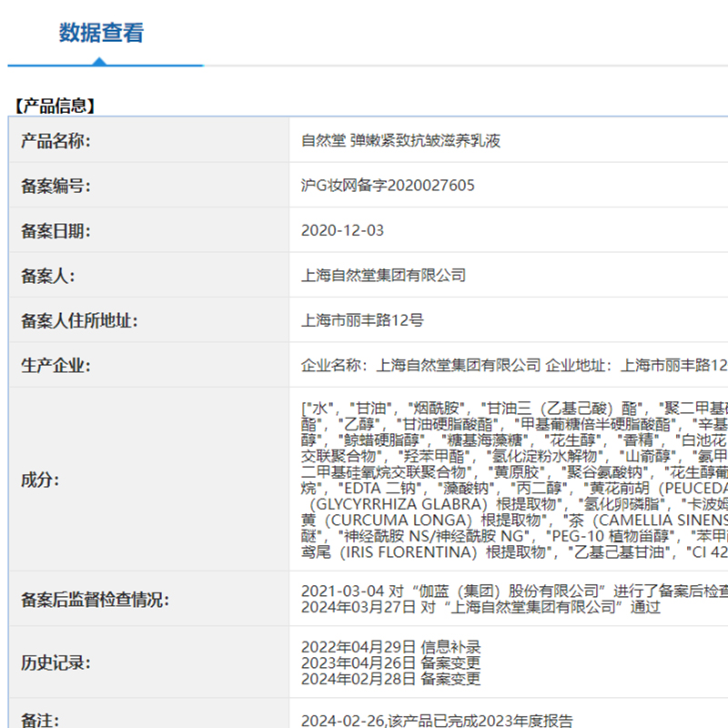728x728 pixels.
Task: Select the 生产企业 row label
Action: click(x=56, y=365)
